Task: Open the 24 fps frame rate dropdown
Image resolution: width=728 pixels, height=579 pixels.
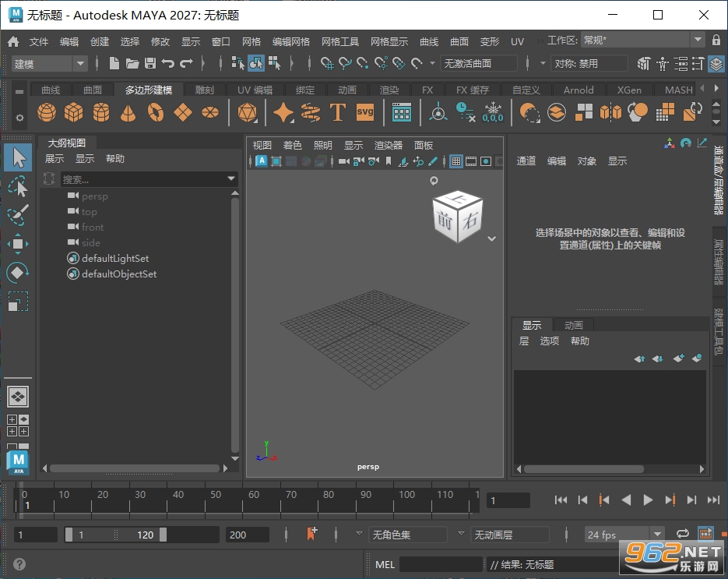Action: coord(624,535)
